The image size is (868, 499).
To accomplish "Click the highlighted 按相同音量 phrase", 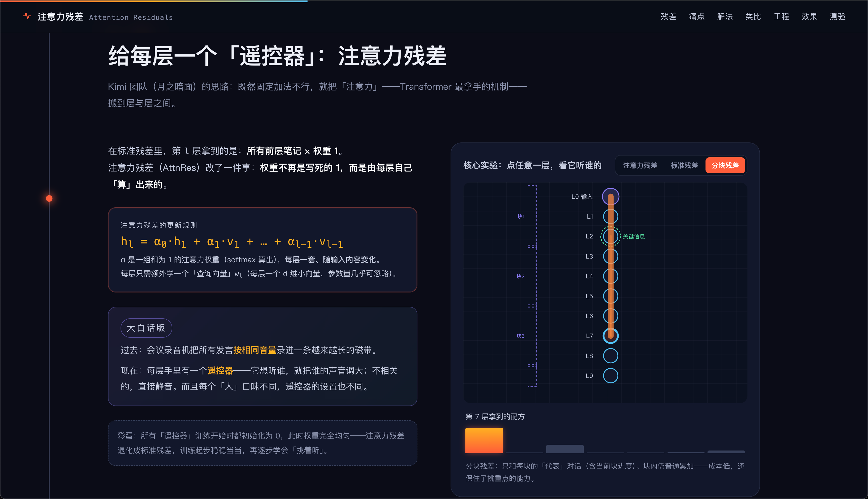I will click(255, 350).
